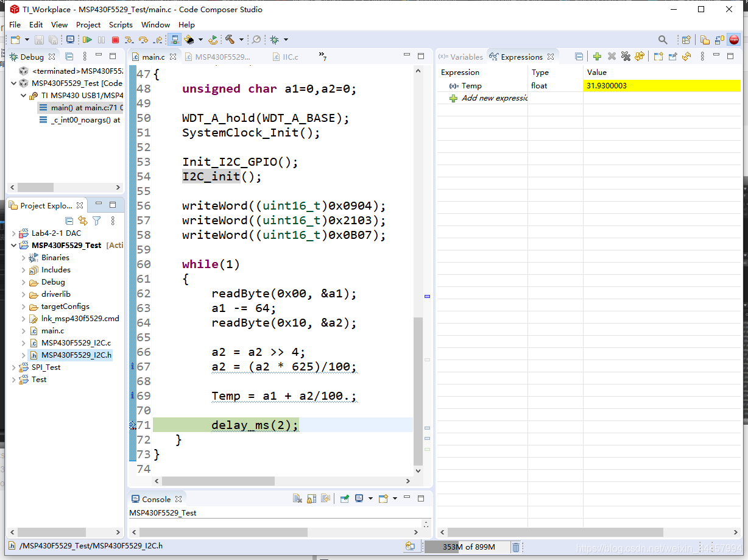Open the Scripts menu
748x560 pixels.
tap(121, 24)
